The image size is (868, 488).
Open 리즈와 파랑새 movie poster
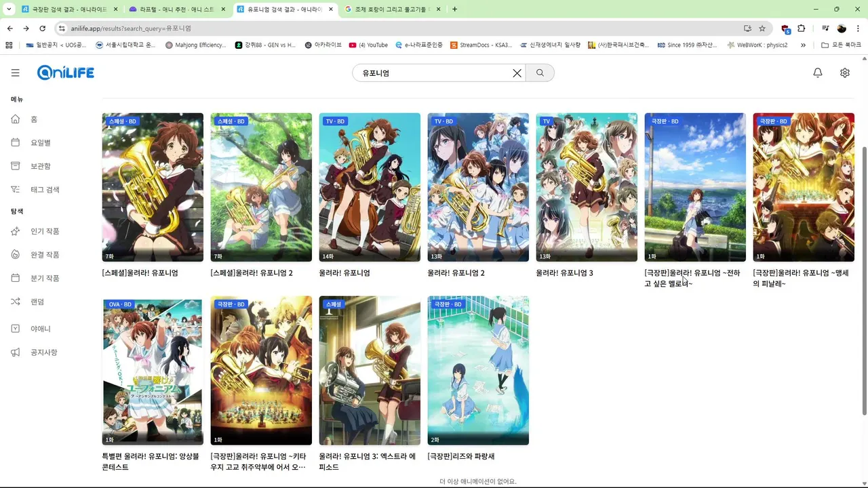(x=478, y=370)
